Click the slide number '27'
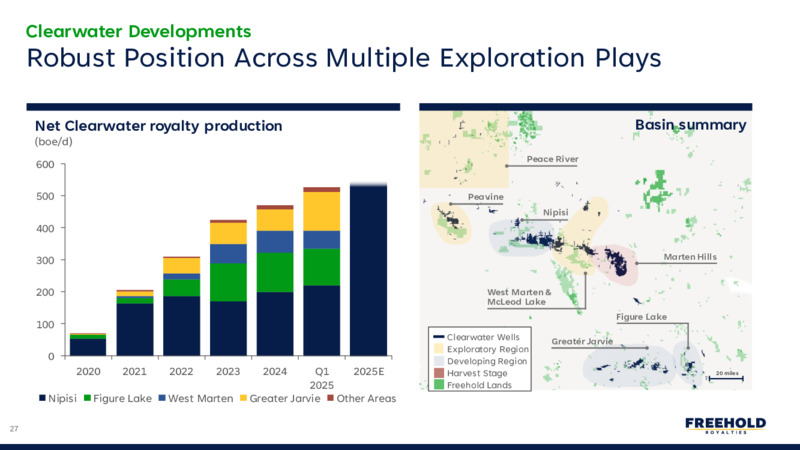 14,429
